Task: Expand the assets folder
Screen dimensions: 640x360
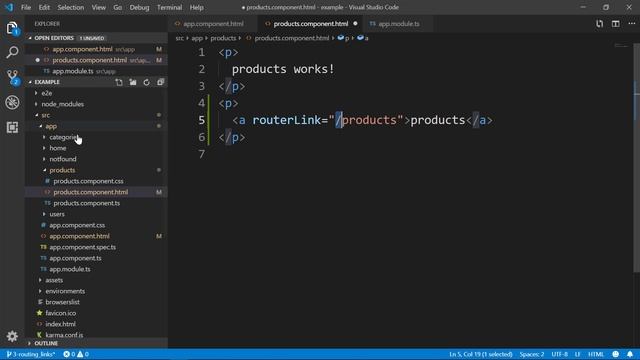Action: (54, 280)
